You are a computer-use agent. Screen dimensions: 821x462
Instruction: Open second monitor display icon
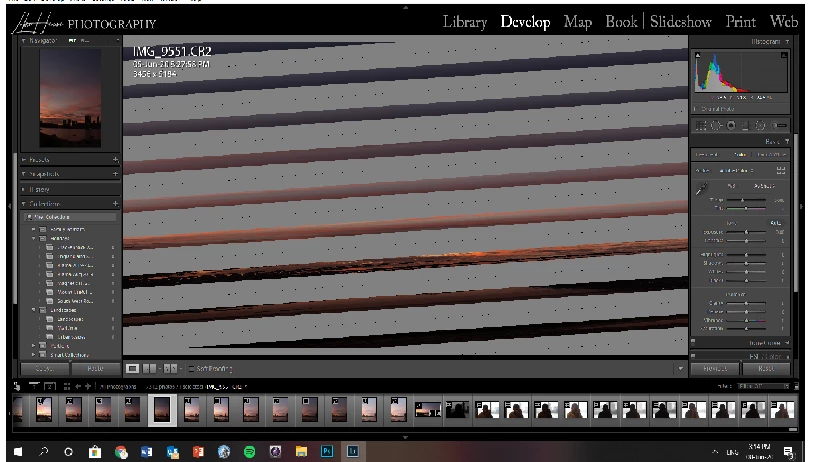point(50,387)
